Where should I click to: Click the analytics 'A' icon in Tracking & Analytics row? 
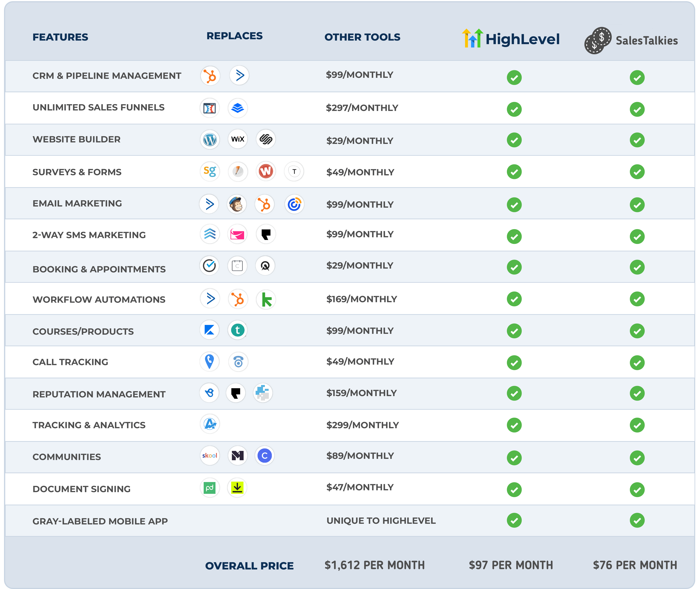click(210, 424)
